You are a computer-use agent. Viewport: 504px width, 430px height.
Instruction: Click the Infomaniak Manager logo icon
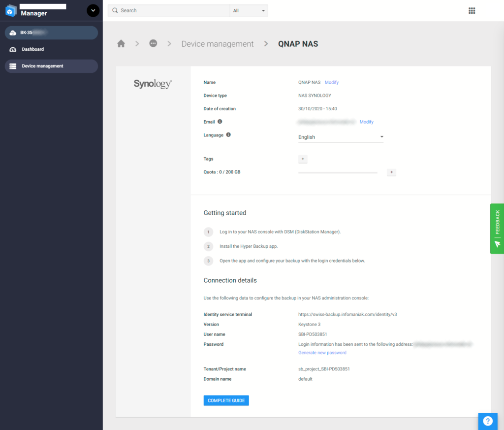click(x=11, y=11)
